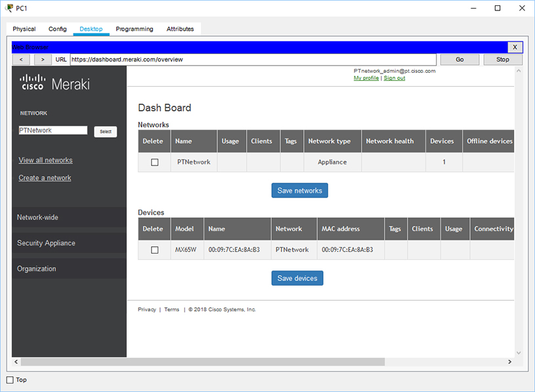Open the Programming tab

click(135, 29)
